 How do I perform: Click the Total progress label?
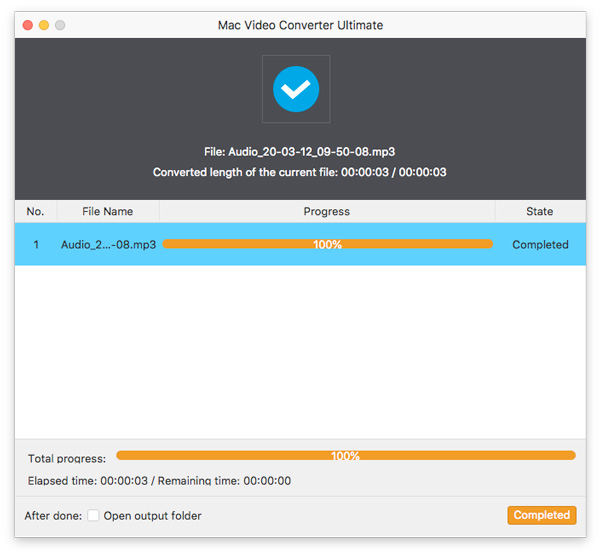67,459
